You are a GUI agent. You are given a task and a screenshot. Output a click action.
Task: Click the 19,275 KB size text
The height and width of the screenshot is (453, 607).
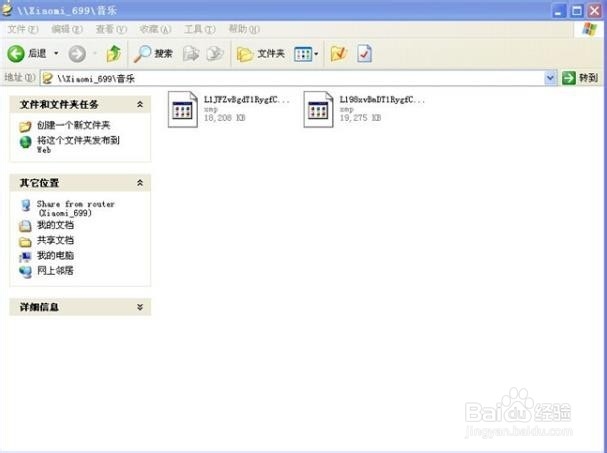tap(360, 118)
